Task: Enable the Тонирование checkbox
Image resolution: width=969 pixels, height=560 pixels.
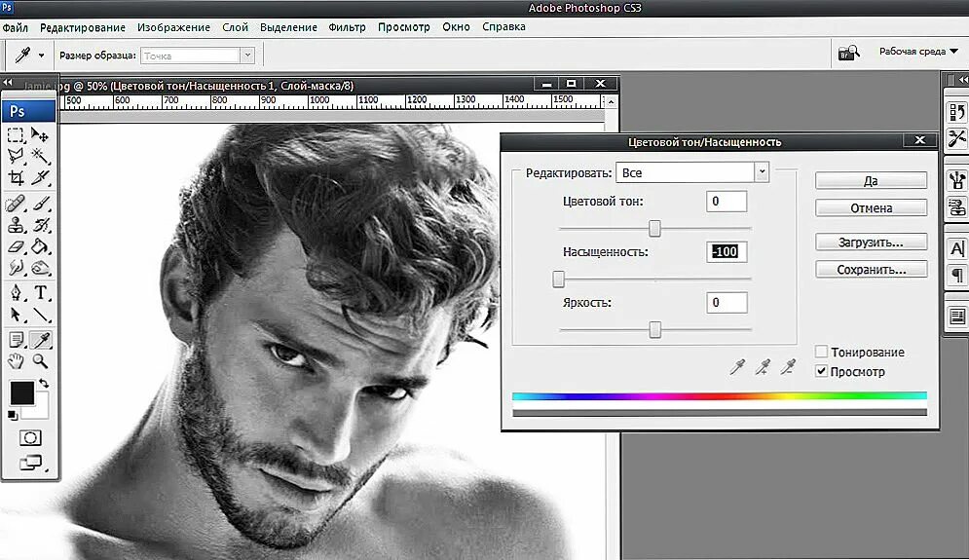Action: (821, 352)
